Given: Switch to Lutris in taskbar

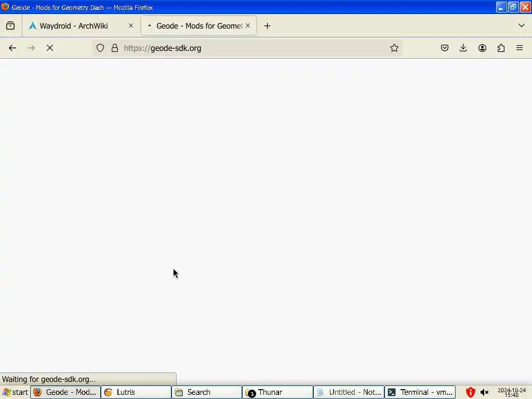Looking at the screenshot, I should [136, 392].
